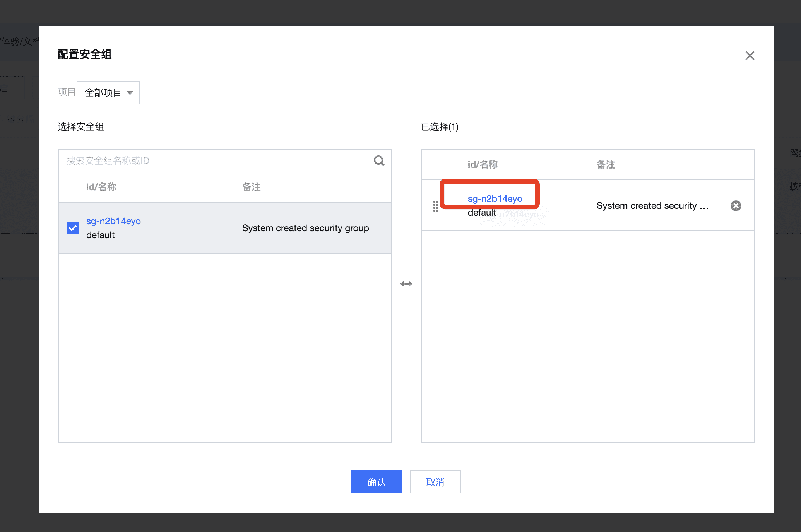Screen dimensions: 801x532
Task: Click the double-arrow transfer icon
Action: pos(406,284)
